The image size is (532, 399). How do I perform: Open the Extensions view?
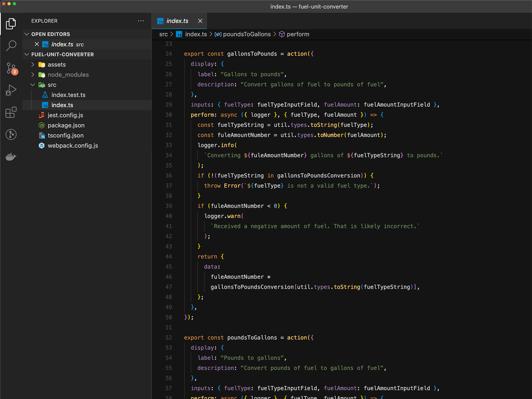pos(11,112)
